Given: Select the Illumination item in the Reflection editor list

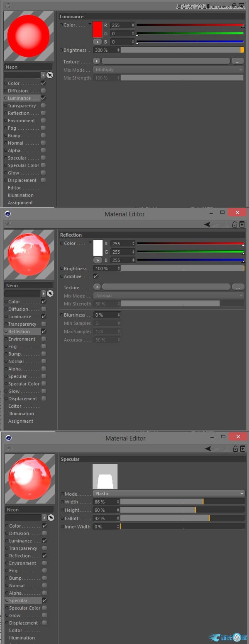Looking at the screenshot, I should (x=21, y=414).
